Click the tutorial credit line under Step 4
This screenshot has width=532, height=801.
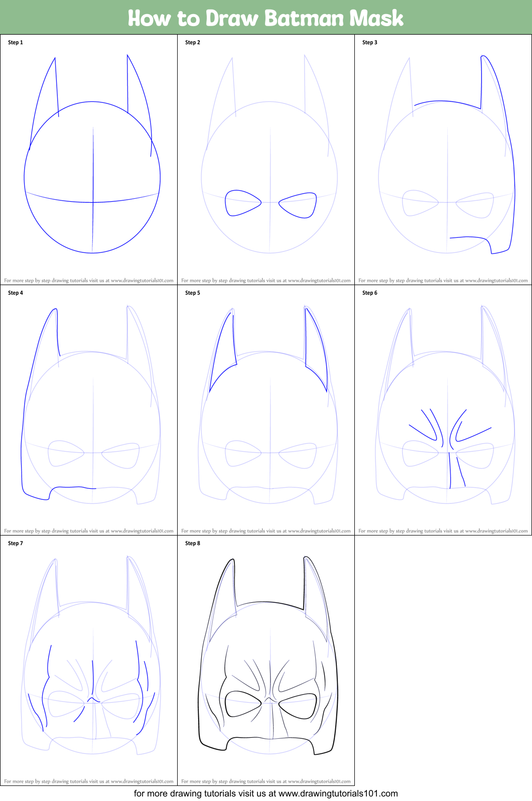click(x=89, y=530)
